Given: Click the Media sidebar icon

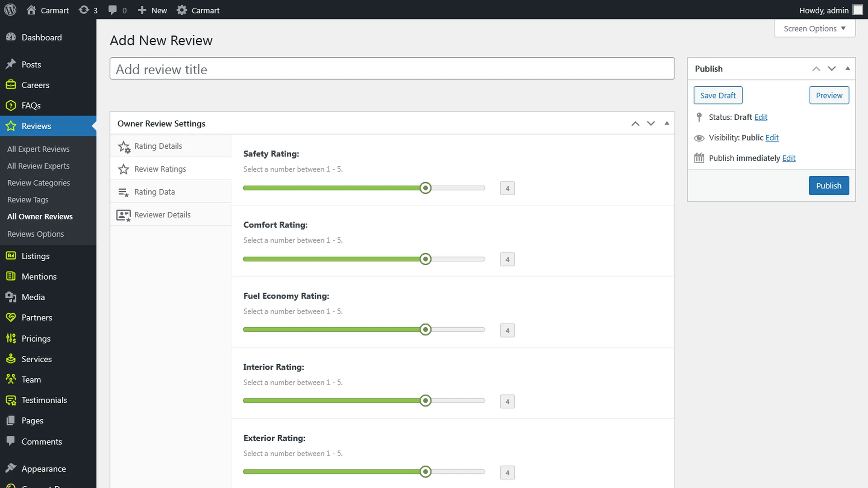Looking at the screenshot, I should pos(11,297).
